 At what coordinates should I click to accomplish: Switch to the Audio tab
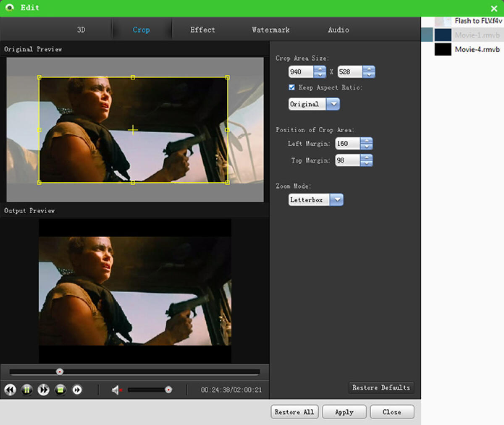tap(338, 29)
